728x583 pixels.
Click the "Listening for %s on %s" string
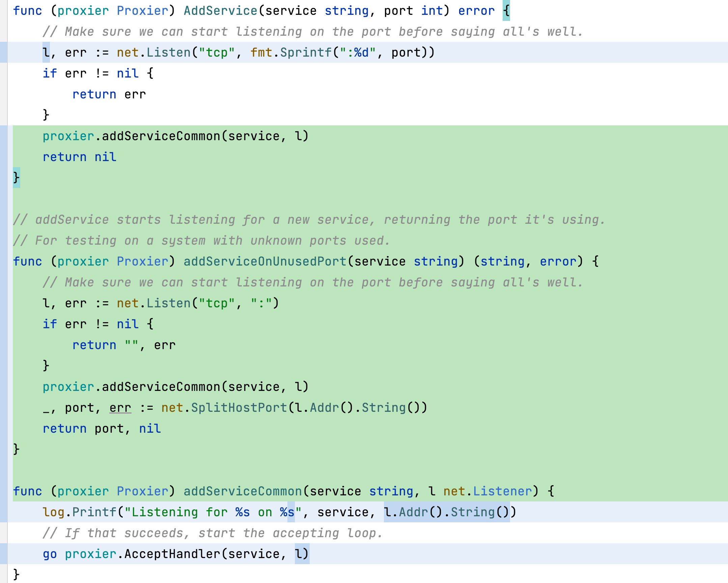[x=213, y=513]
